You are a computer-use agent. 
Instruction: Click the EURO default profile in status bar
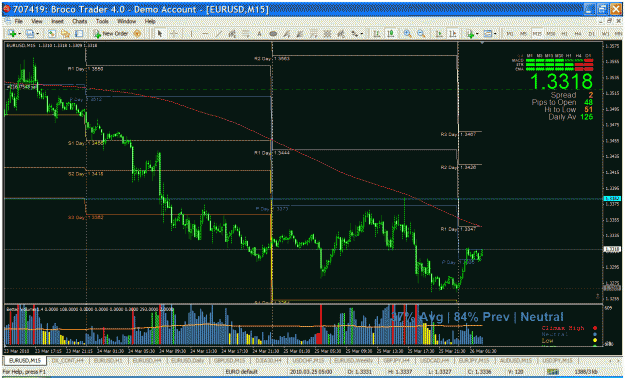tap(242, 372)
